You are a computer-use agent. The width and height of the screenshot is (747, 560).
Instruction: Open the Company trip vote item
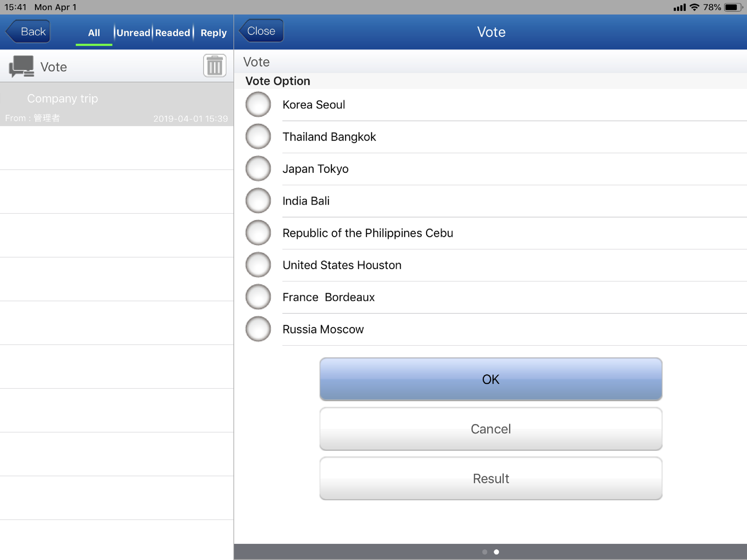(x=117, y=104)
